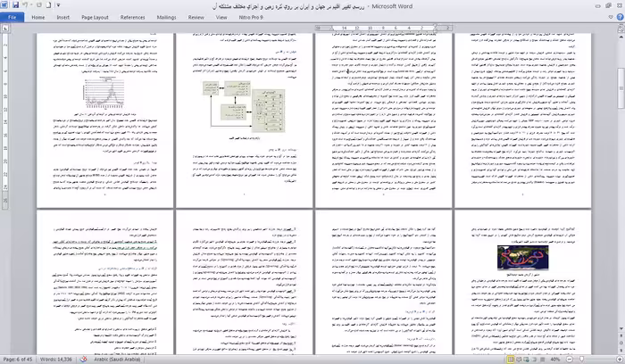Click the proofing errors icon in status bar
This screenshot has height=364, width=625.
pyautogui.click(x=83, y=360)
